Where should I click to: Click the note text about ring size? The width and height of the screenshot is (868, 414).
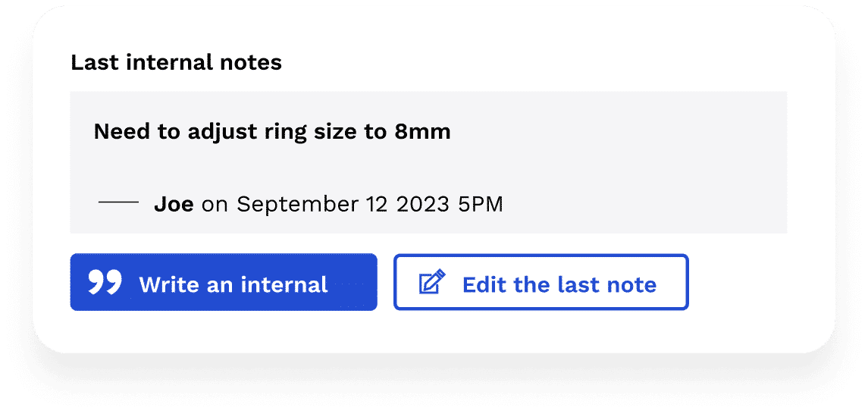[272, 132]
